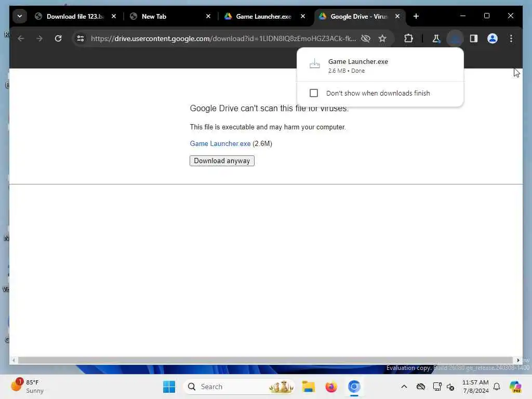Close the Game Launcher.exe tab
Viewport: 532px width, 399px height.
pyautogui.click(x=303, y=16)
